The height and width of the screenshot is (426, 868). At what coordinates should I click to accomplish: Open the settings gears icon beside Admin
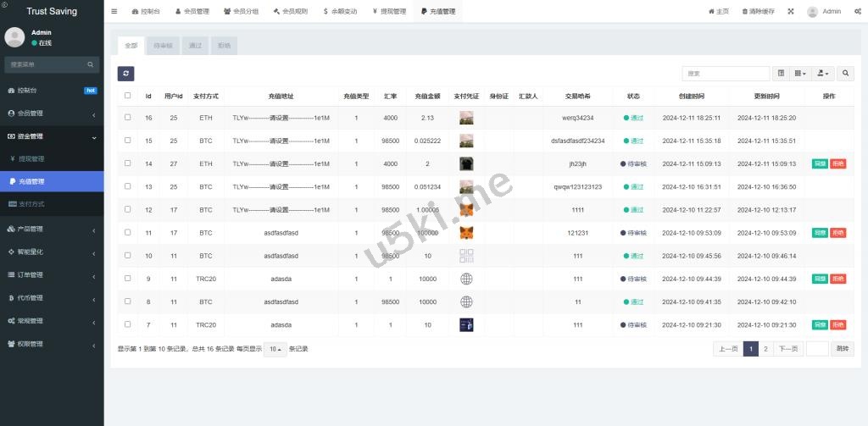pyautogui.click(x=858, y=12)
